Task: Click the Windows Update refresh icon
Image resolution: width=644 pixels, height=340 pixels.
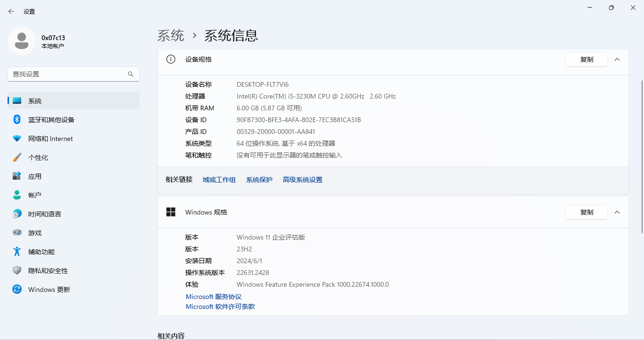Action: coord(17,290)
